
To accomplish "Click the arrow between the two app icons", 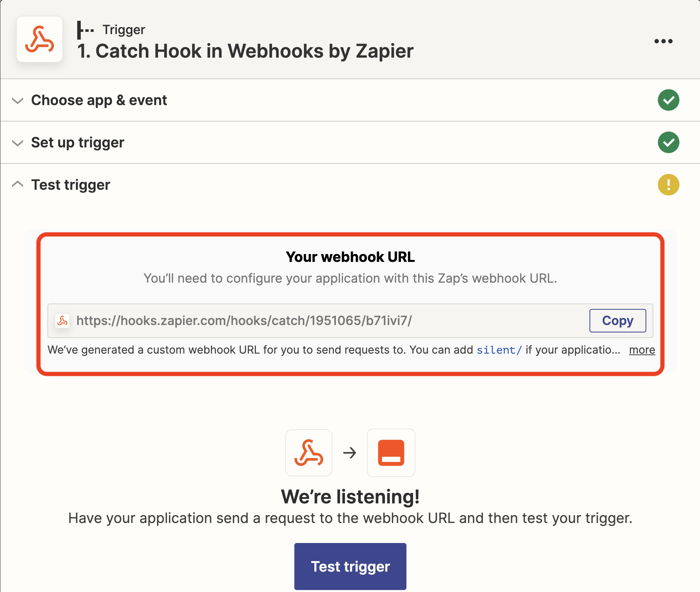I will [x=350, y=453].
